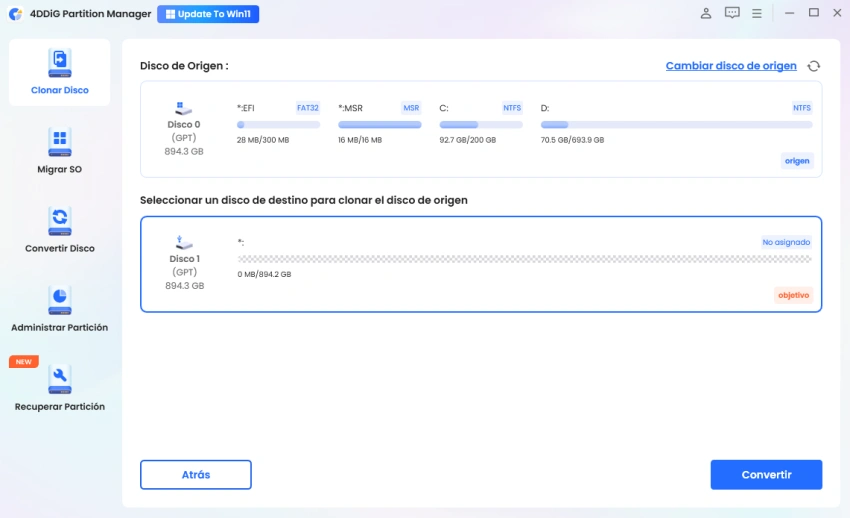The height and width of the screenshot is (518, 850).
Task: Click the No asignado tag
Action: point(786,242)
